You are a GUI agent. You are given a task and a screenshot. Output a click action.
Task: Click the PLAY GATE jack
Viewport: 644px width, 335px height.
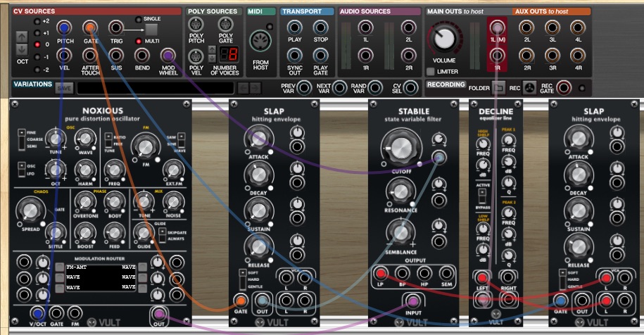click(x=320, y=56)
